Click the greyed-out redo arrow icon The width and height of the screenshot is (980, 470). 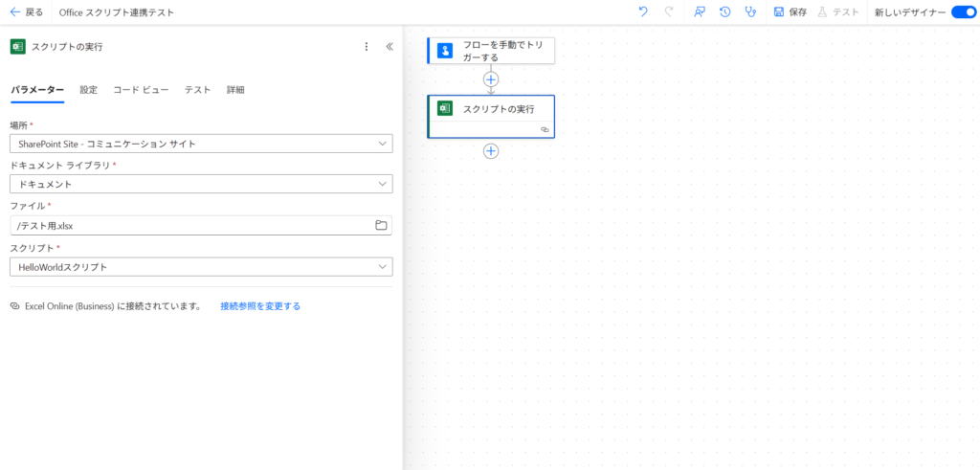pyautogui.click(x=669, y=11)
